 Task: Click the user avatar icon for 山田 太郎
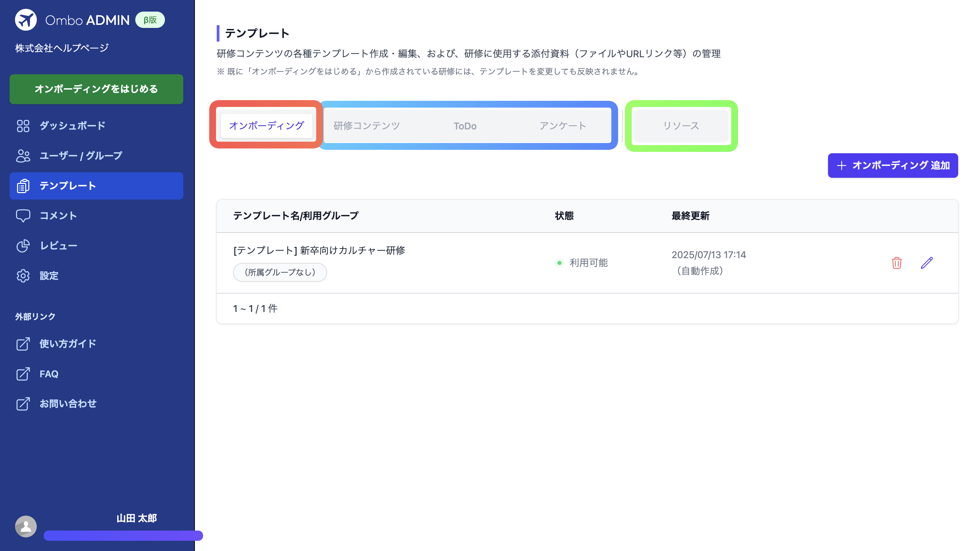pos(26,526)
